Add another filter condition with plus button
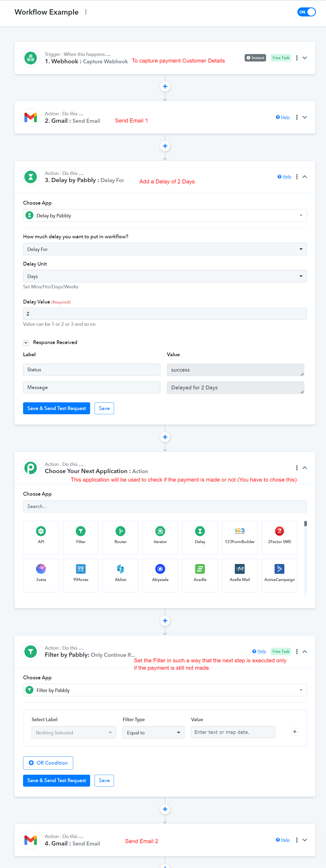Screen dimensions: 326x868 tap(295, 732)
